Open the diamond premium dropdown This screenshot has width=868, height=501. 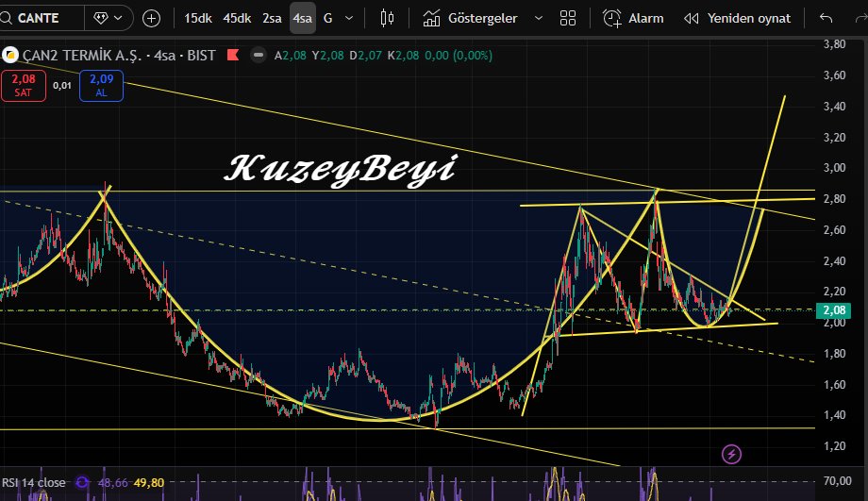tap(108, 18)
